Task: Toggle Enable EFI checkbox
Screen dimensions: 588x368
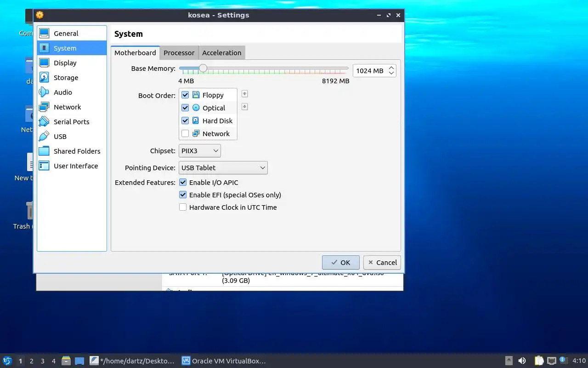Action: coord(183,195)
